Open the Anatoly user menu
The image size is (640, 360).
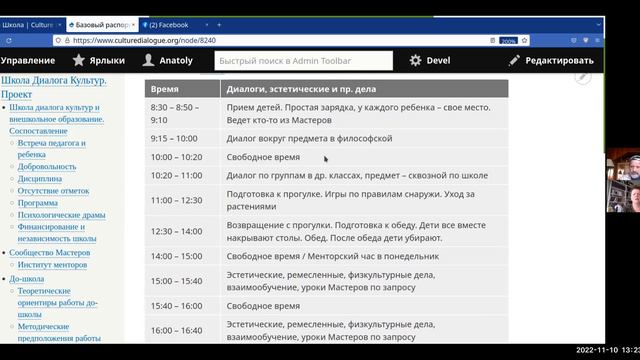(176, 60)
